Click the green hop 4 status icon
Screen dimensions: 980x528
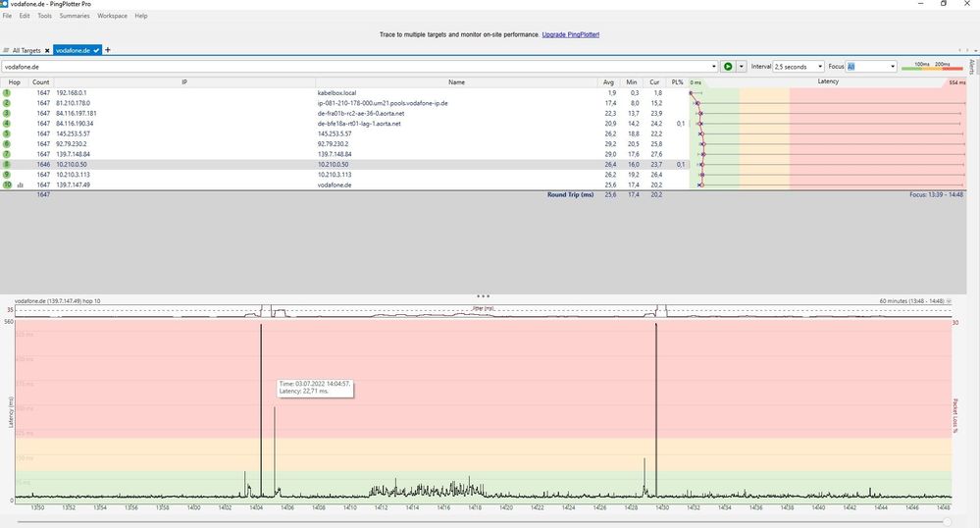tap(7, 124)
